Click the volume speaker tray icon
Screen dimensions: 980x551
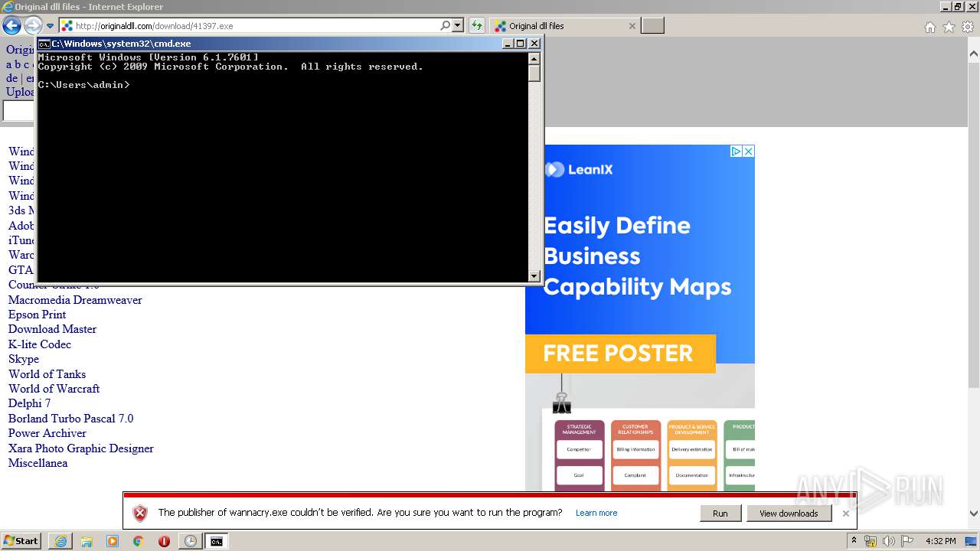pyautogui.click(x=889, y=541)
